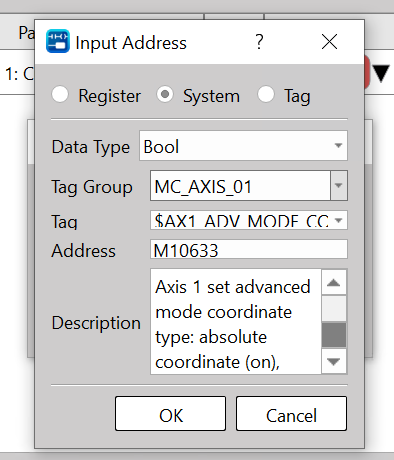Select the Register radio button
Viewport: 394px width, 460px height.
click(60, 95)
